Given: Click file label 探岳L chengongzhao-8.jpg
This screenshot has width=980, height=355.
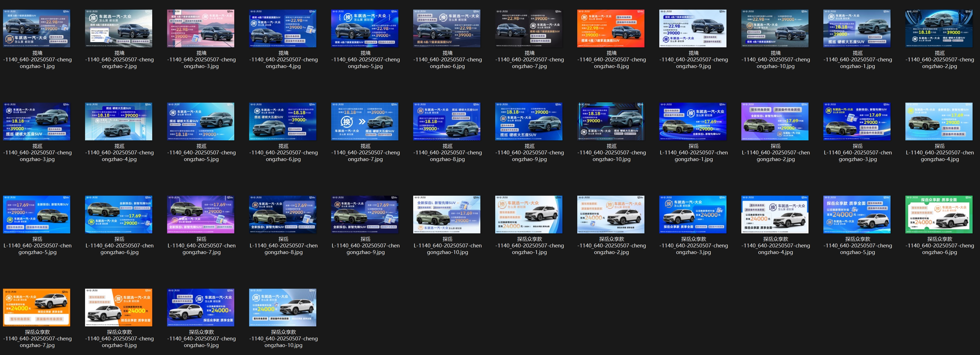Looking at the screenshot, I should tap(284, 245).
